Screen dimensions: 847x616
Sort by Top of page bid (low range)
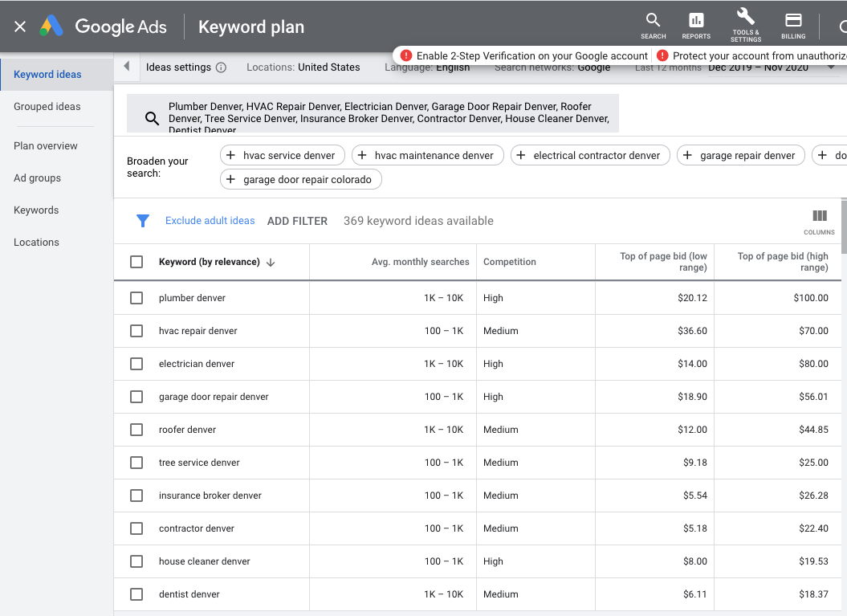[x=663, y=262]
